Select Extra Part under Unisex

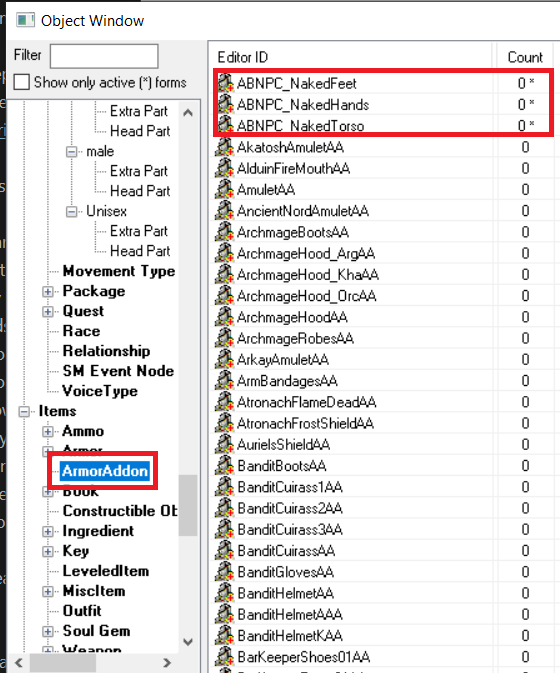(x=139, y=231)
